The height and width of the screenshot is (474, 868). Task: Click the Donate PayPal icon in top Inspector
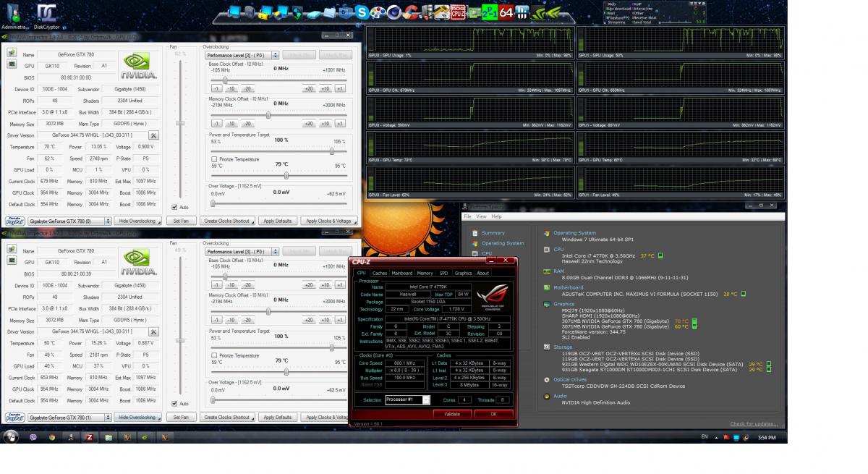click(14, 221)
